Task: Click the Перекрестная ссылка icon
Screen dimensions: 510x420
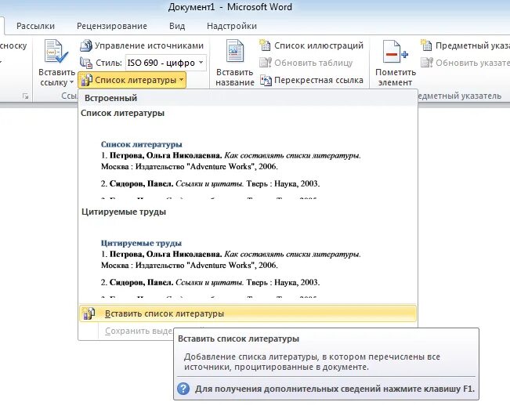Action: click(x=266, y=80)
